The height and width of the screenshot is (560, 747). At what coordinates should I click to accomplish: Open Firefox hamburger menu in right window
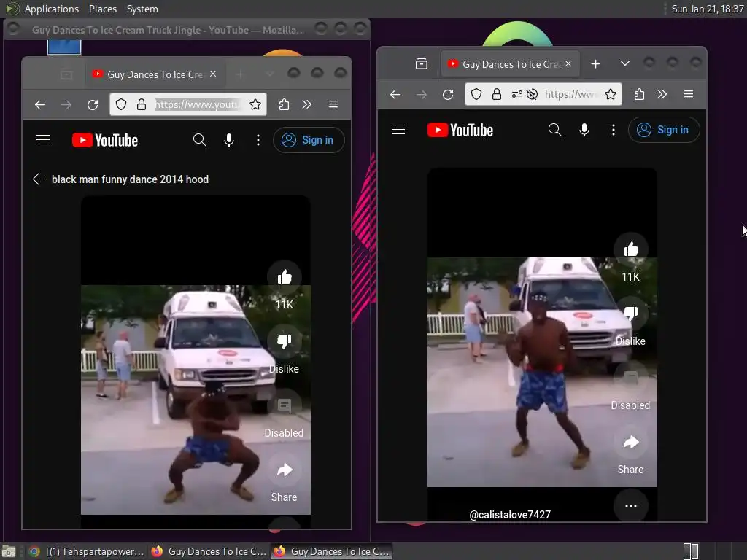tap(689, 94)
